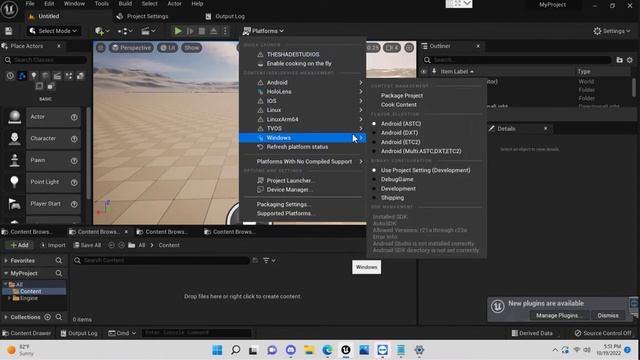Open the File menu

click(x=30, y=4)
